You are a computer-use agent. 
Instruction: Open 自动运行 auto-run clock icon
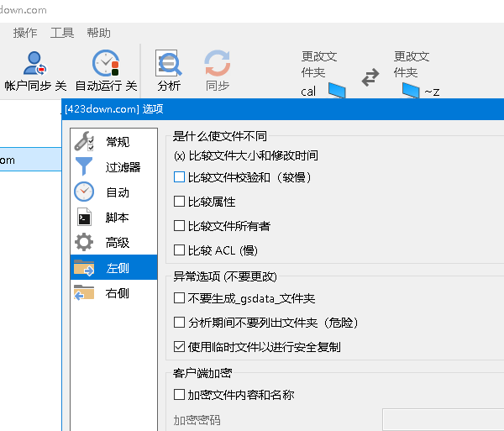pyautogui.click(x=106, y=64)
